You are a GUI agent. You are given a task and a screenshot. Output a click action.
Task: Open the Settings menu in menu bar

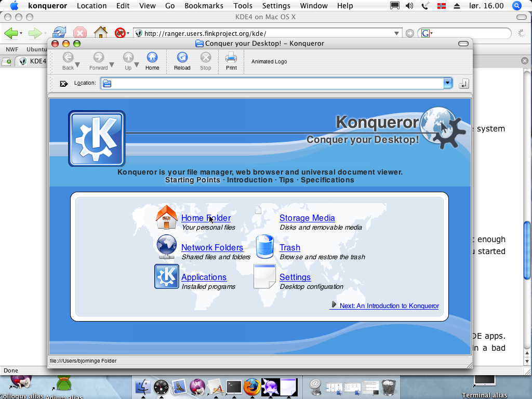pyautogui.click(x=276, y=6)
